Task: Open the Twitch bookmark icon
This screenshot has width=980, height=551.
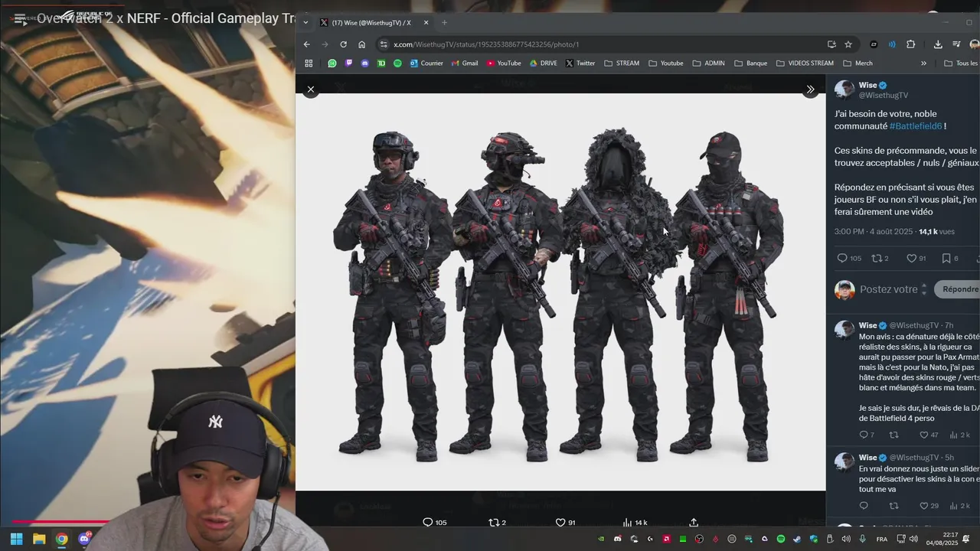Action: point(348,64)
